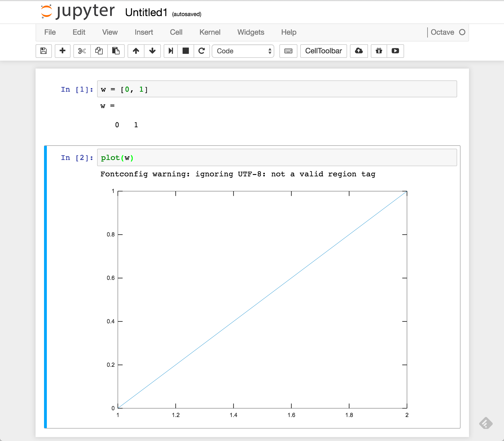Image resolution: width=504 pixels, height=441 pixels.
Task: Move the selected cell up
Action: [136, 51]
